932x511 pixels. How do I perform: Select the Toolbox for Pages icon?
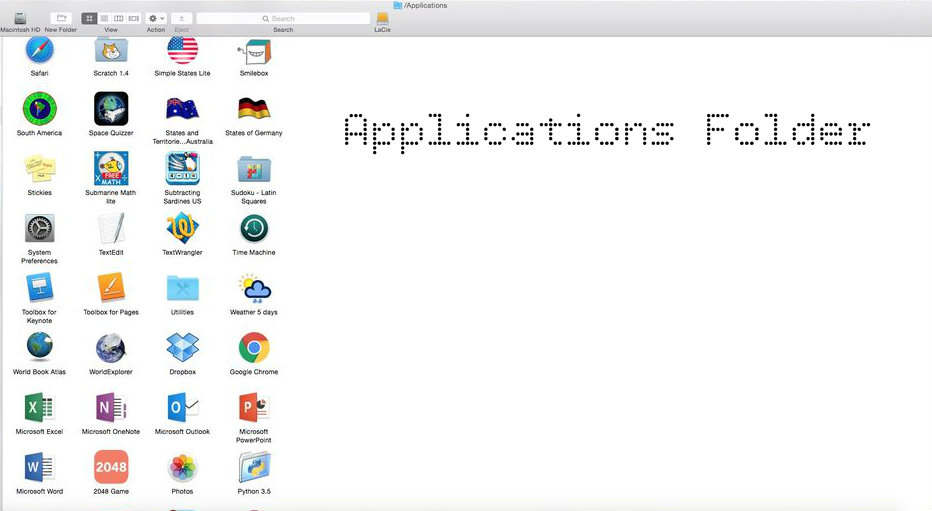pos(111,288)
